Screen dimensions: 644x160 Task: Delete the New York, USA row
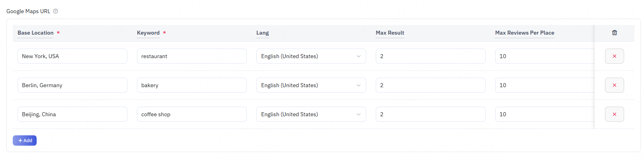(614, 56)
